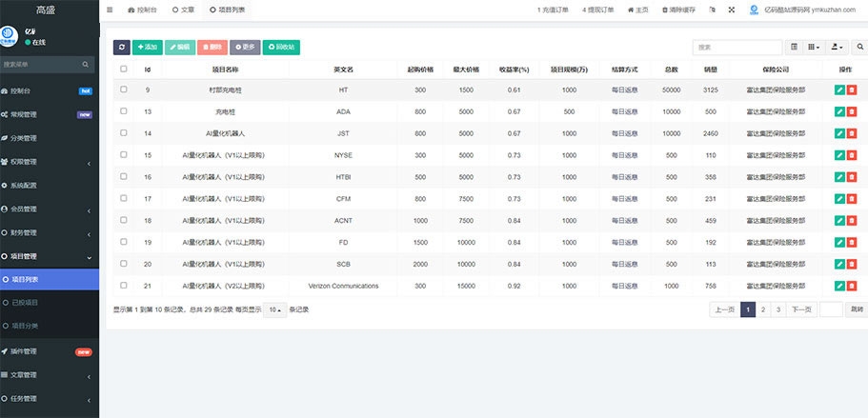The image size is (868, 418).
Task: Click the red delete icon for row 21
Action: coord(851,286)
